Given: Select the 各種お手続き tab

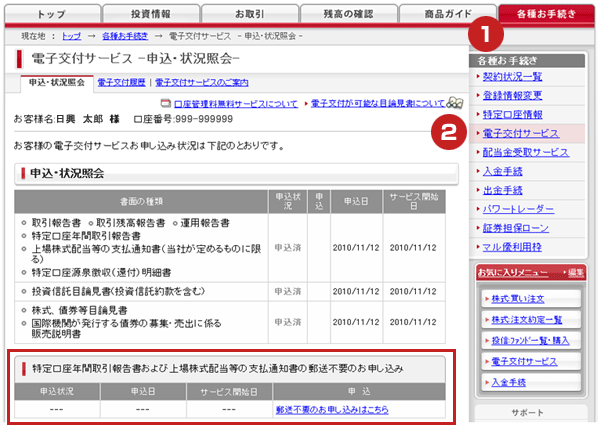Looking at the screenshot, I should point(546,14).
